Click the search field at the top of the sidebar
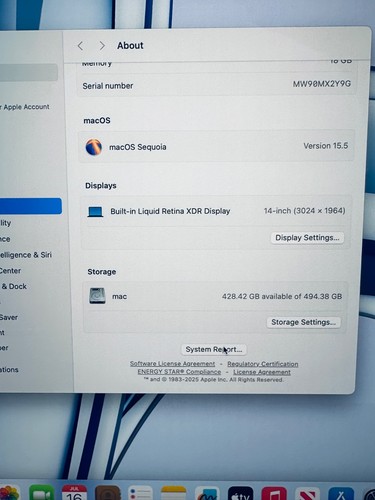 pos(28,72)
